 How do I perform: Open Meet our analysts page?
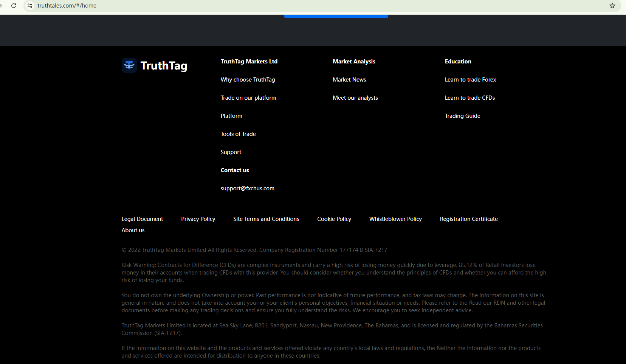pyautogui.click(x=355, y=98)
